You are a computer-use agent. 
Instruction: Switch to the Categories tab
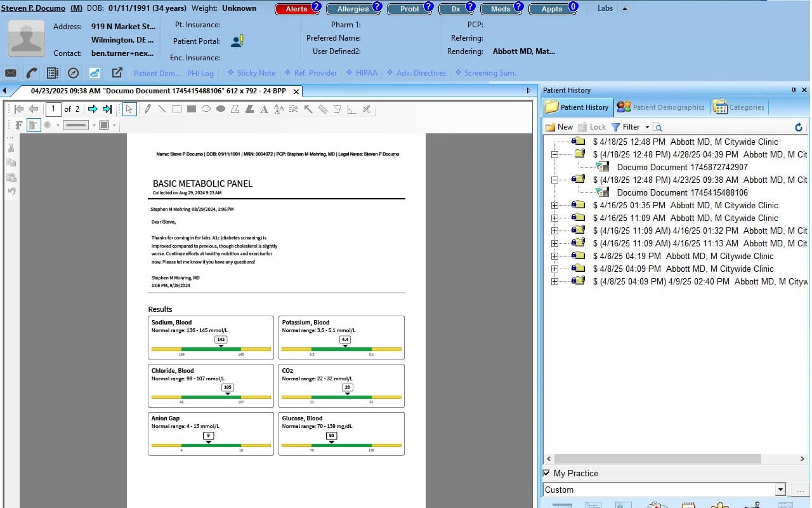click(739, 107)
